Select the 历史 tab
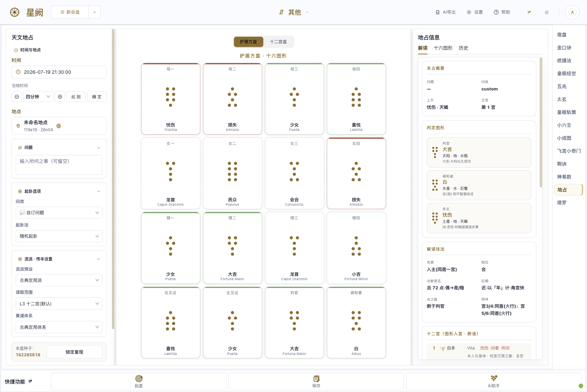Viewport: 587px width, 392px height. pyautogui.click(x=464, y=48)
